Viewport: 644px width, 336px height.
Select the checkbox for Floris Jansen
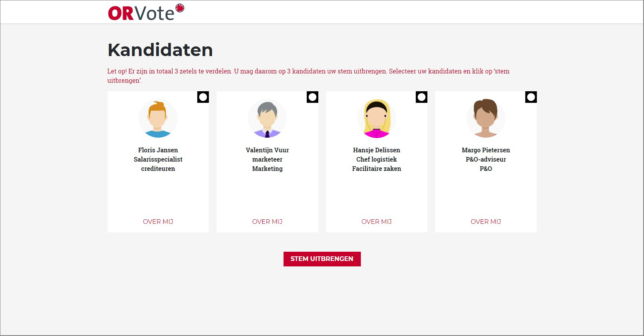(203, 97)
